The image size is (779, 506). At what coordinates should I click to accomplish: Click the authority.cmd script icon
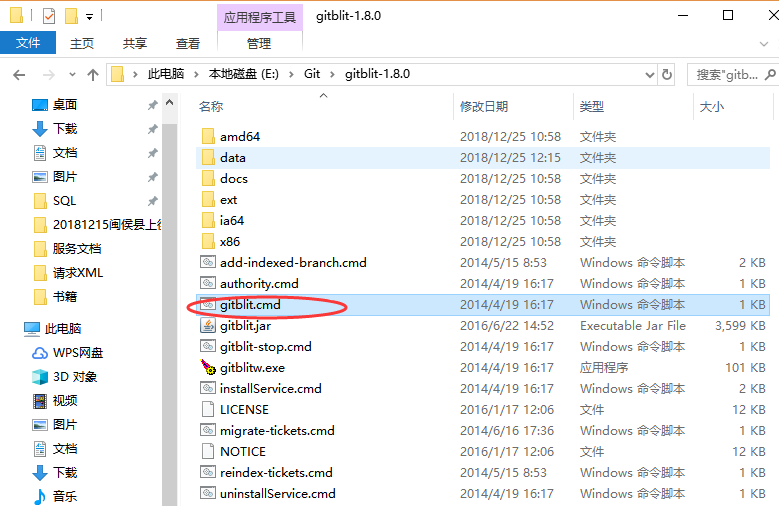208,283
